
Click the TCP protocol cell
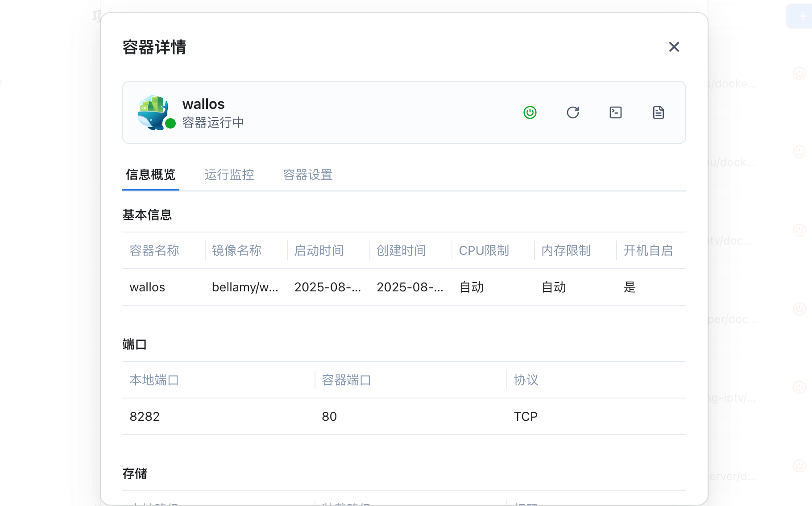coord(526,416)
